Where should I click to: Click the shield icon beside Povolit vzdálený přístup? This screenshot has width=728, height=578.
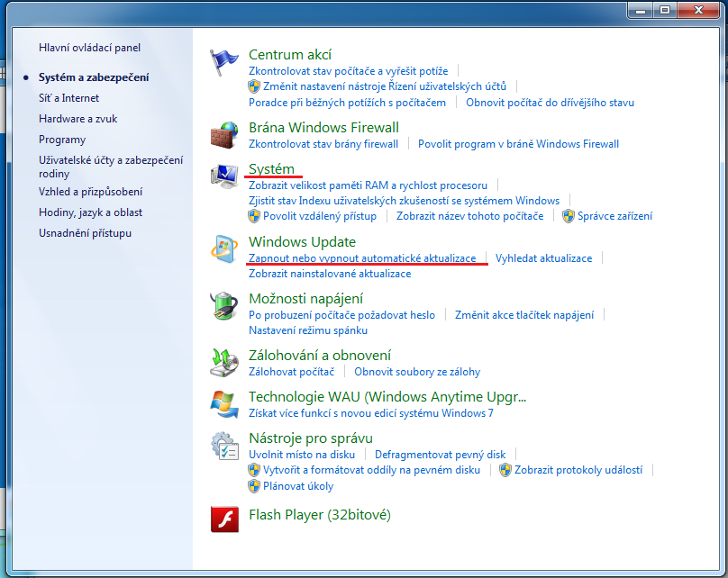254,216
